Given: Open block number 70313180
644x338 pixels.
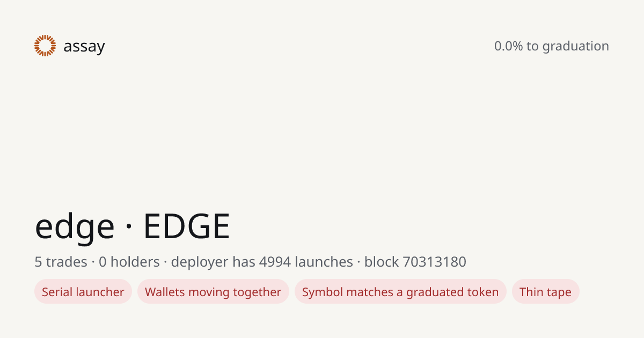Looking at the screenshot, I should (434, 262).
